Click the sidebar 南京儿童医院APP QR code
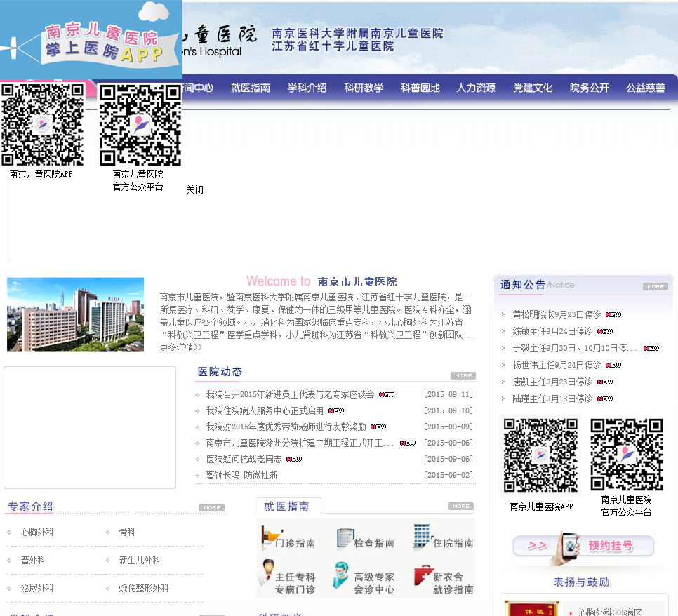This screenshot has height=616, width=678. [x=540, y=455]
